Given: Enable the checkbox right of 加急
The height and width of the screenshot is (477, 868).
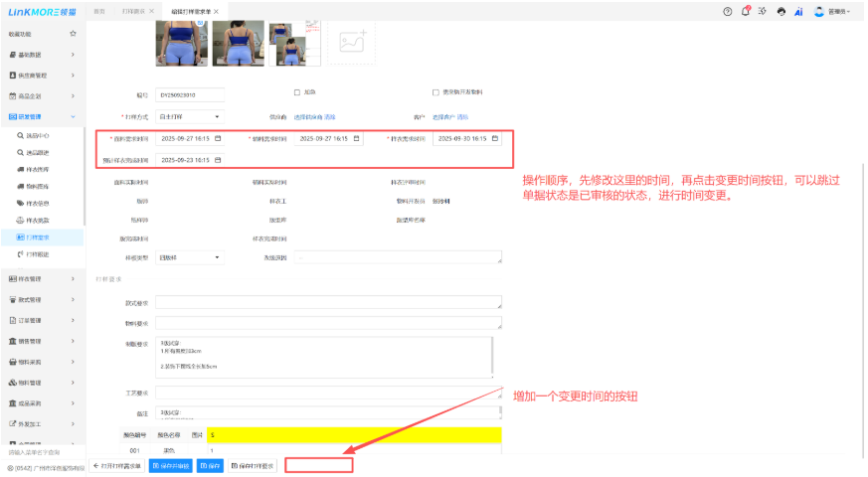Looking at the screenshot, I should [435, 92].
